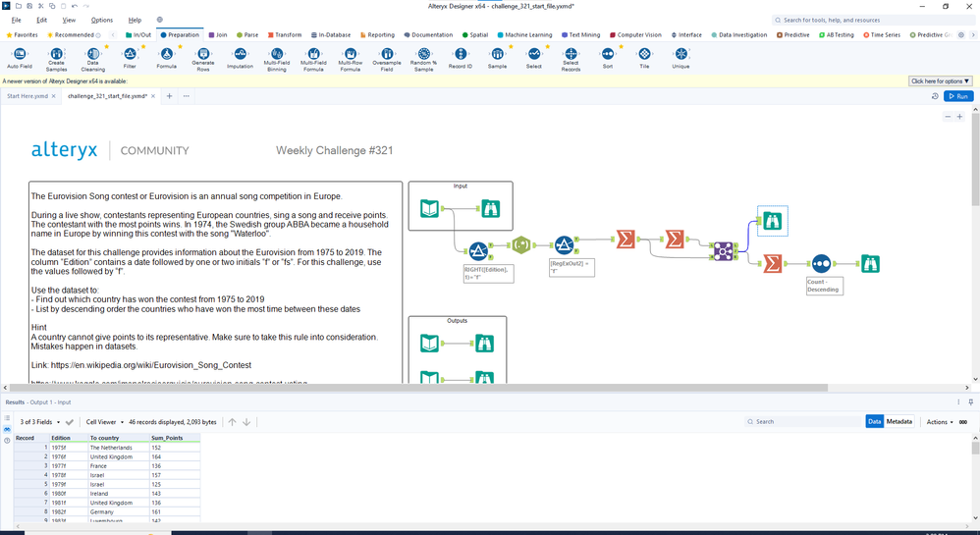
Task: Pick the Multi-Row Formula tool
Action: pyautogui.click(x=350, y=59)
